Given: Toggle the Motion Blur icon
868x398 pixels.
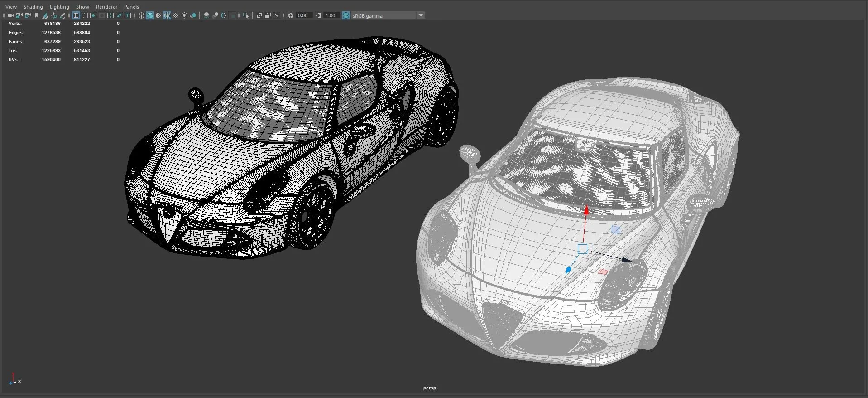Looking at the screenshot, I should tap(216, 15).
